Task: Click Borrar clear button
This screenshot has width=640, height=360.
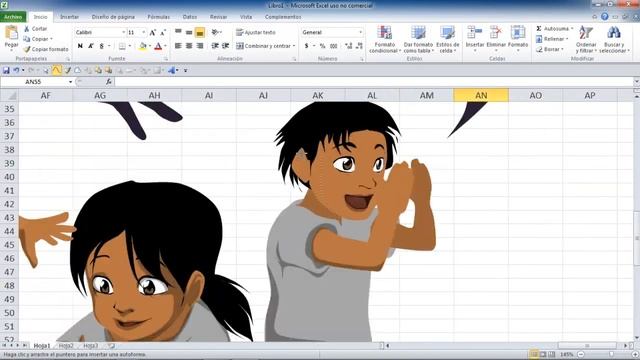Action: coord(549,49)
